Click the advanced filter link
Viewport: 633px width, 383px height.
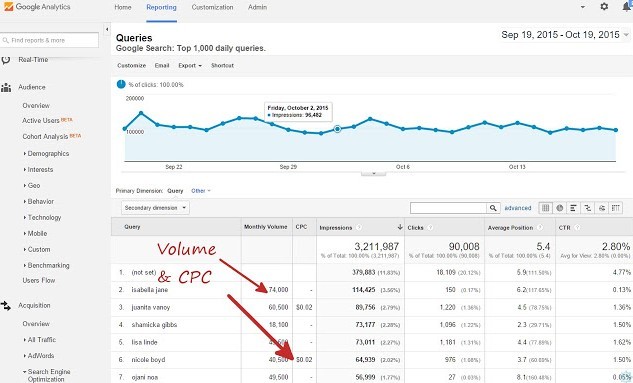(518, 208)
